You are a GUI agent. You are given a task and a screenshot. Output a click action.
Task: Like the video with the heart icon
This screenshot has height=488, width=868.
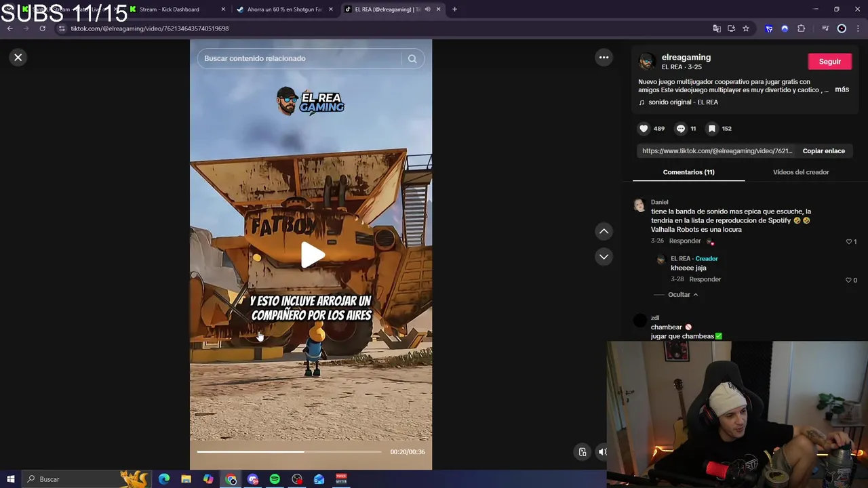644,129
